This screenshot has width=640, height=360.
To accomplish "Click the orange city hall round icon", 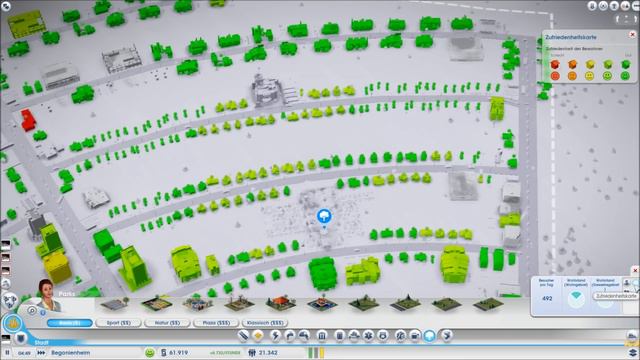I will click(x=13, y=324).
